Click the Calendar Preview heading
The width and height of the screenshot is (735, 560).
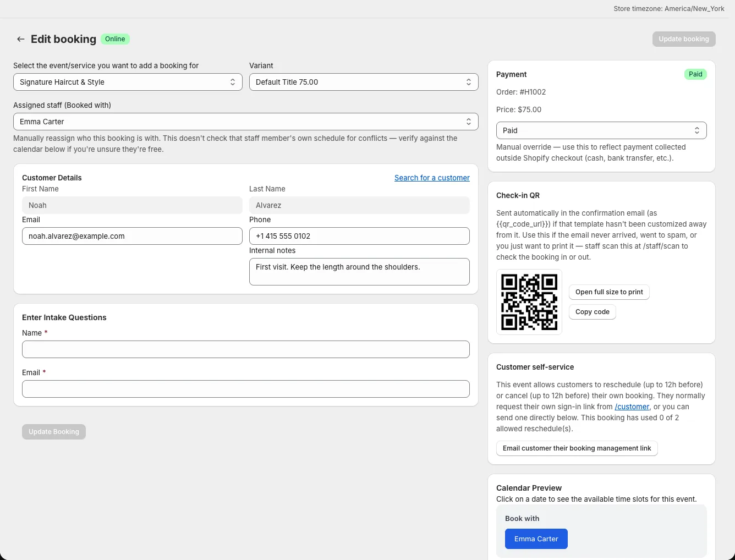pyautogui.click(x=529, y=488)
